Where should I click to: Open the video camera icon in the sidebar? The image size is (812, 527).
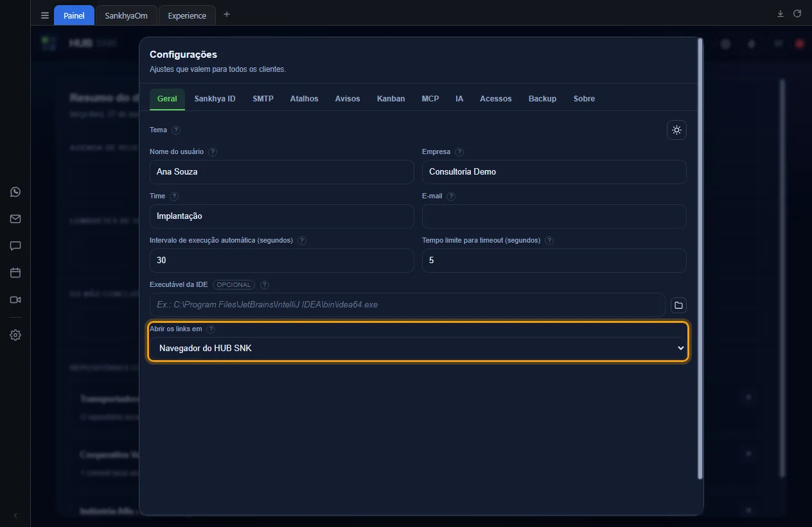15,300
